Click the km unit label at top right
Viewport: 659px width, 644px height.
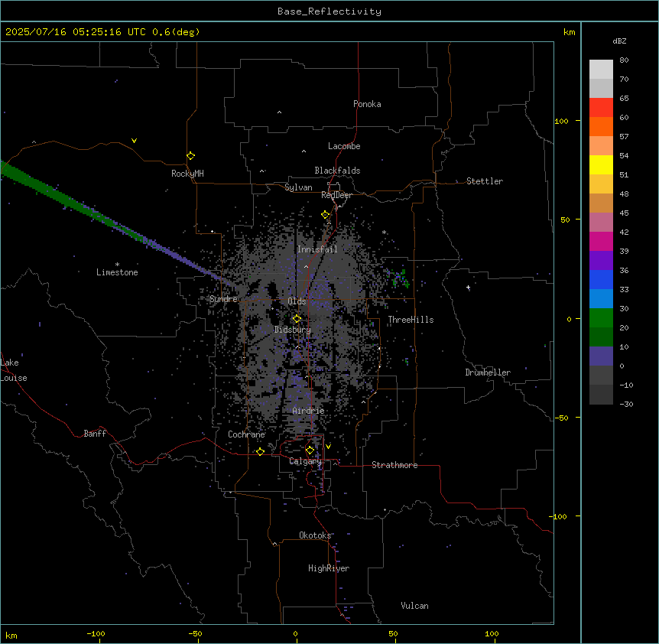569,32
